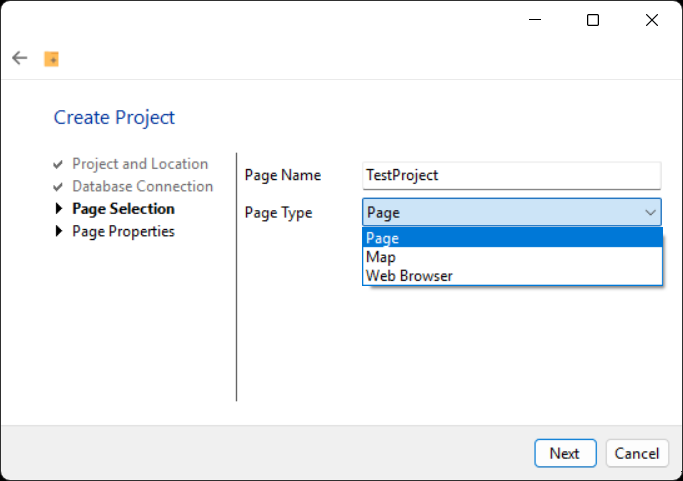This screenshot has width=683, height=481.
Task: Expand the Page Properties arrow
Action: tap(59, 231)
